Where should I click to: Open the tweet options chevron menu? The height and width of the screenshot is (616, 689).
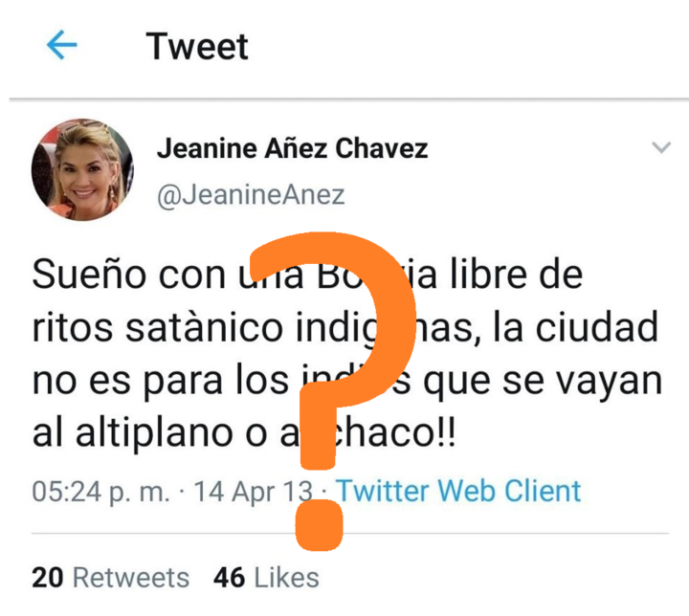point(661,147)
